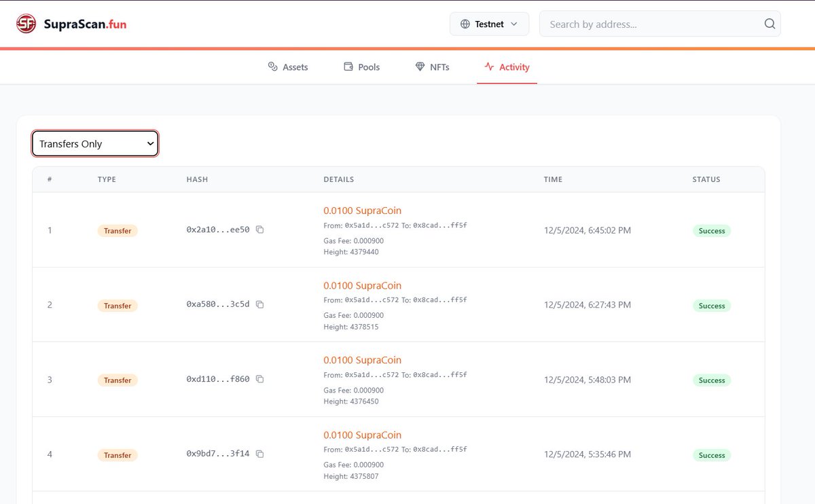The width and height of the screenshot is (815, 504).
Task: Click the Success status for 6:27:43 PM
Action: (712, 306)
